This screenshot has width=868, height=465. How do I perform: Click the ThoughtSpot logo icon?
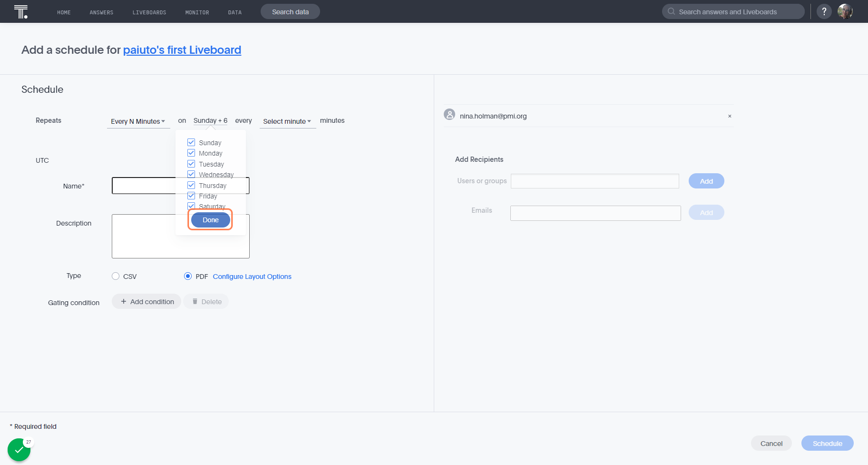[x=21, y=11]
